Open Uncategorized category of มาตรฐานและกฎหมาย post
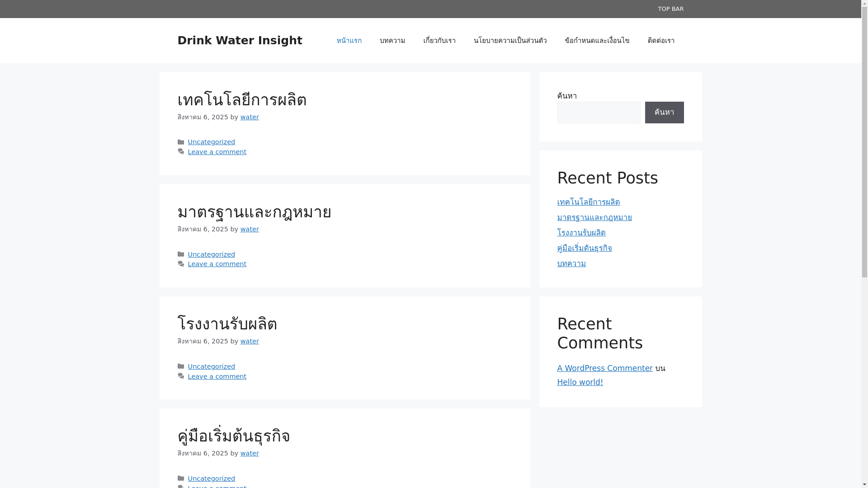868x488 pixels. [212, 254]
